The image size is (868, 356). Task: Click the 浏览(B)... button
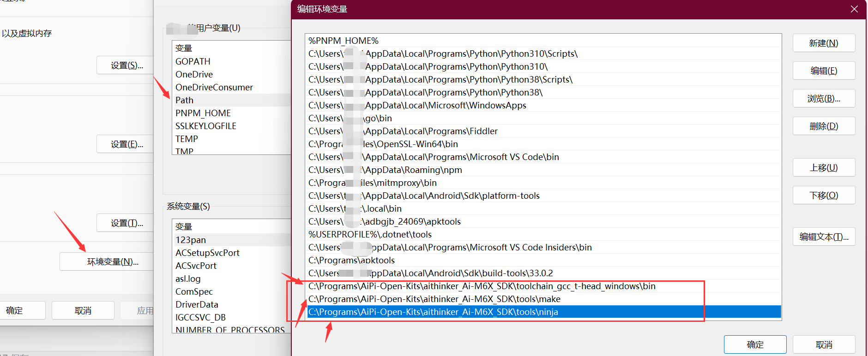pyautogui.click(x=824, y=98)
